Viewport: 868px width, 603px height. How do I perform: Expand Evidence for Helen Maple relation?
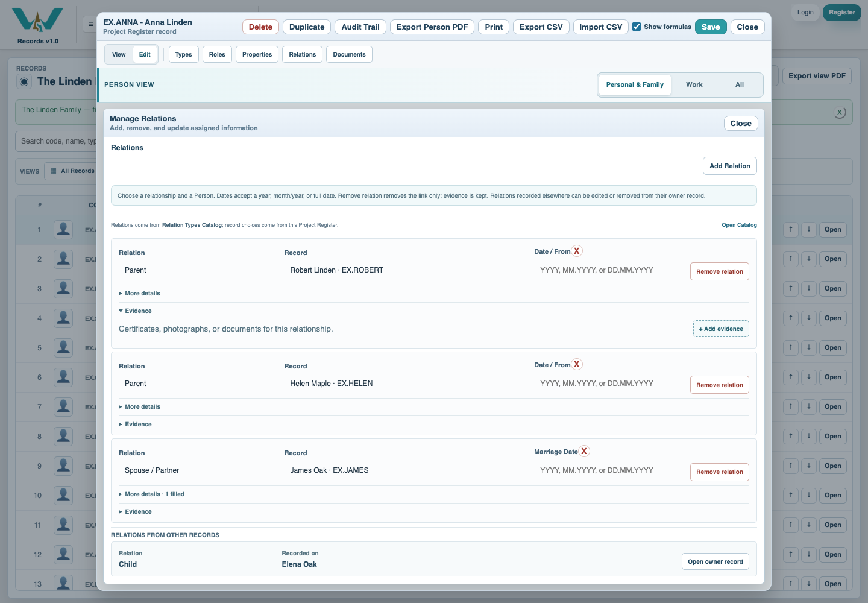pos(136,425)
